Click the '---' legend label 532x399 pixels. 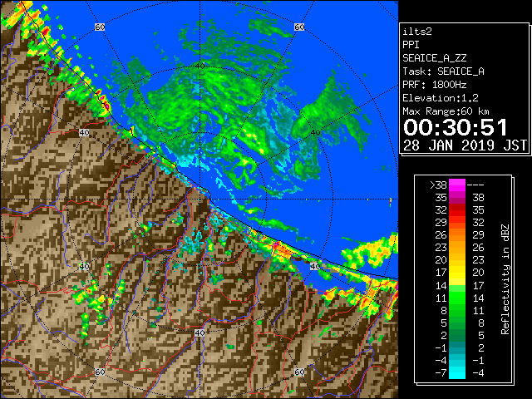(475, 185)
